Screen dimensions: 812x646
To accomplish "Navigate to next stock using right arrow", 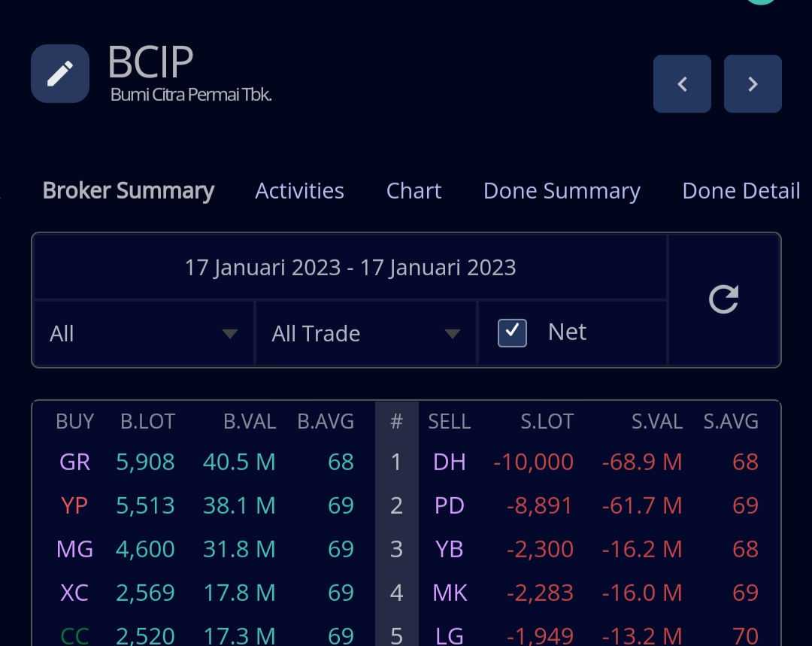I will (752, 83).
